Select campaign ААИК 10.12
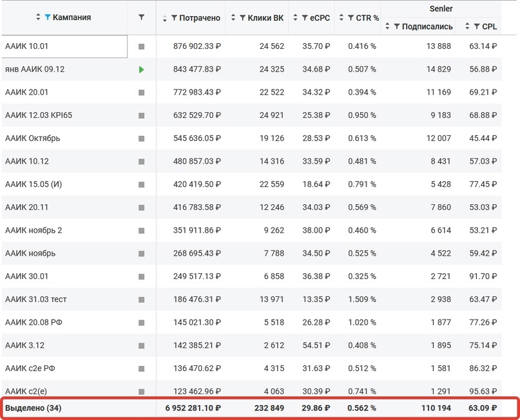Screen dimensions: 520x420 pyautogui.click(x=27, y=161)
